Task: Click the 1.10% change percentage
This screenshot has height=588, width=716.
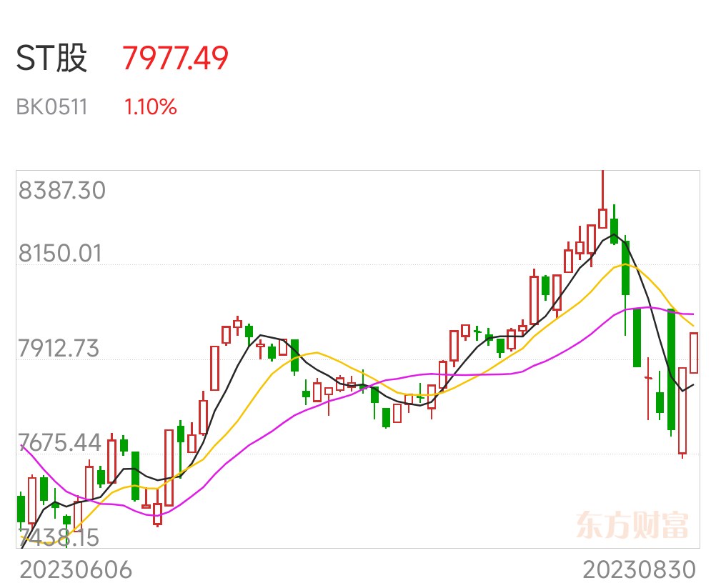Action: 150,107
